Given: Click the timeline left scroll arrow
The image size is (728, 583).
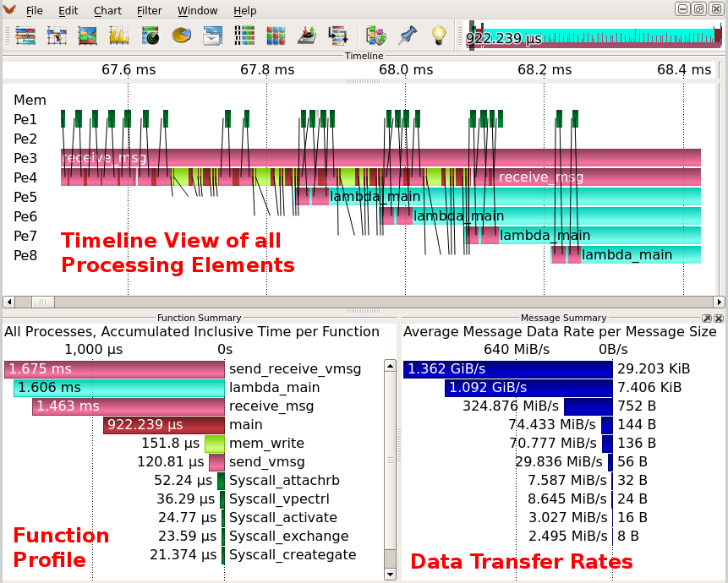Looking at the screenshot, I should coord(8,302).
